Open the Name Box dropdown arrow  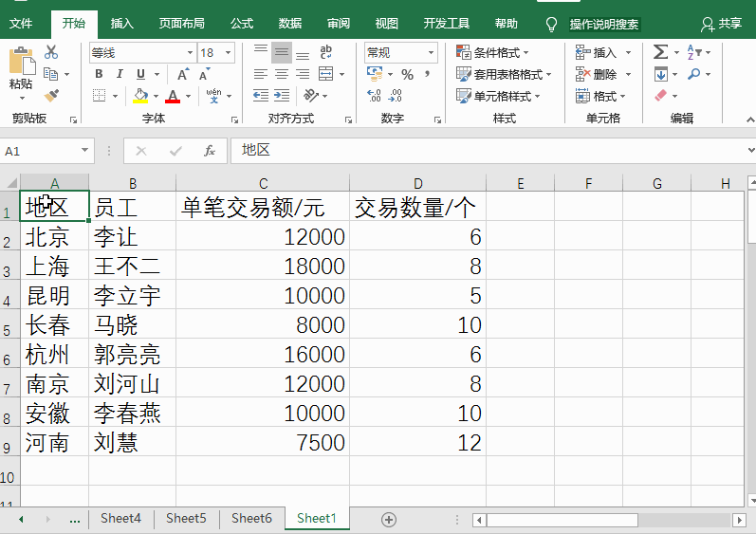84,151
